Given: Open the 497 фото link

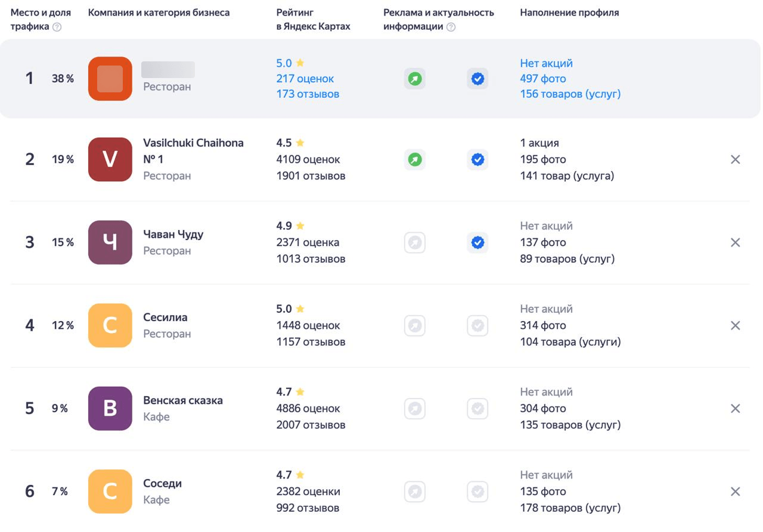Looking at the screenshot, I should point(542,79).
